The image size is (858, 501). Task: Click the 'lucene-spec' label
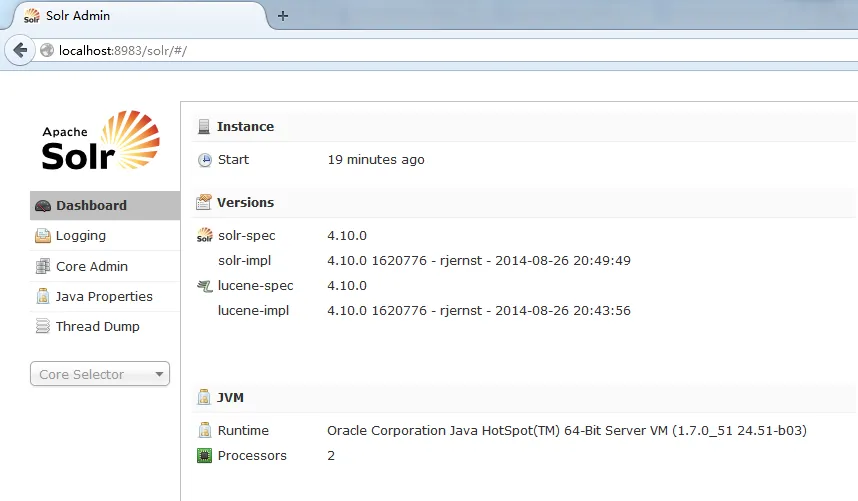(x=256, y=286)
